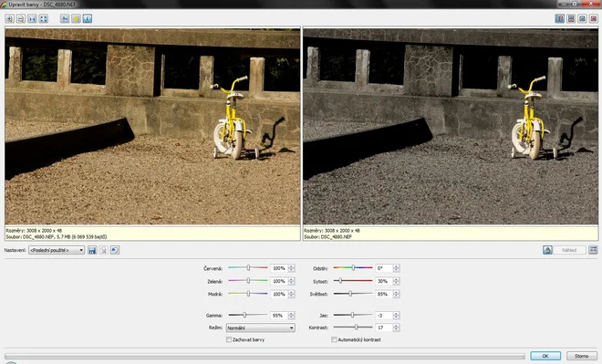Click the Storno button
This screenshot has width=602, height=364.
[x=581, y=356]
